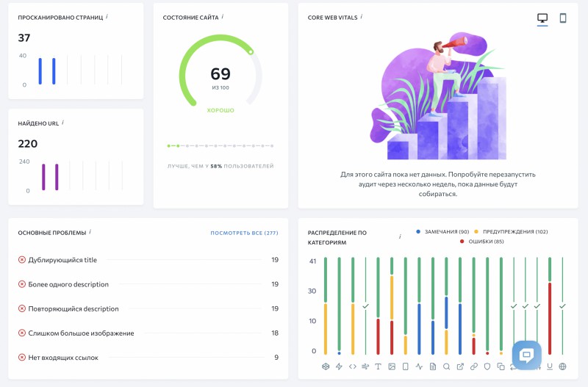Toggle Ошибки (85) legend item
Screen dimensions: 588x387
[482, 242]
